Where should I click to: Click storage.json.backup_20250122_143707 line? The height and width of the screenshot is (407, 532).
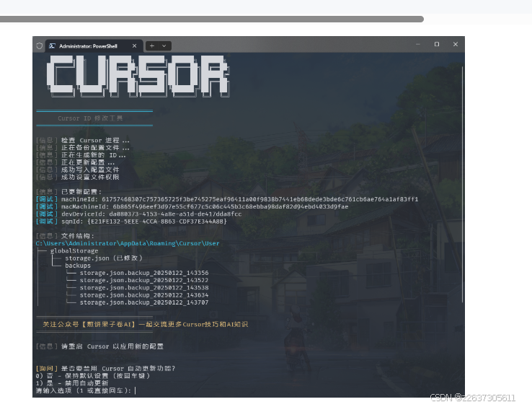pos(144,302)
